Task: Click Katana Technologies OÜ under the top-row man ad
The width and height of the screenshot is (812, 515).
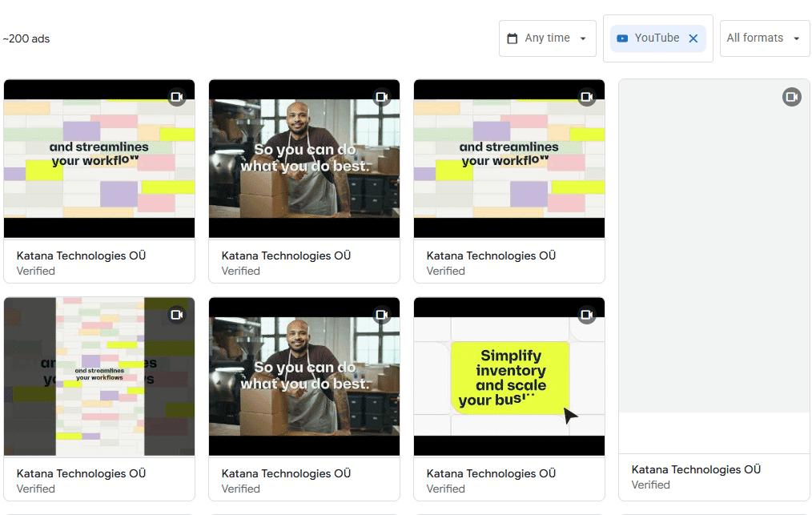Action: tap(287, 256)
